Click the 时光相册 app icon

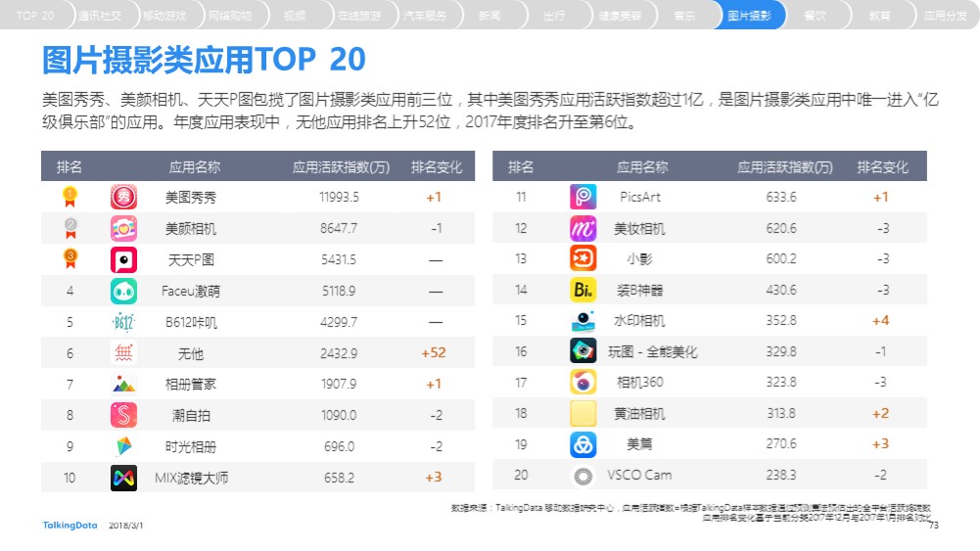tap(123, 446)
